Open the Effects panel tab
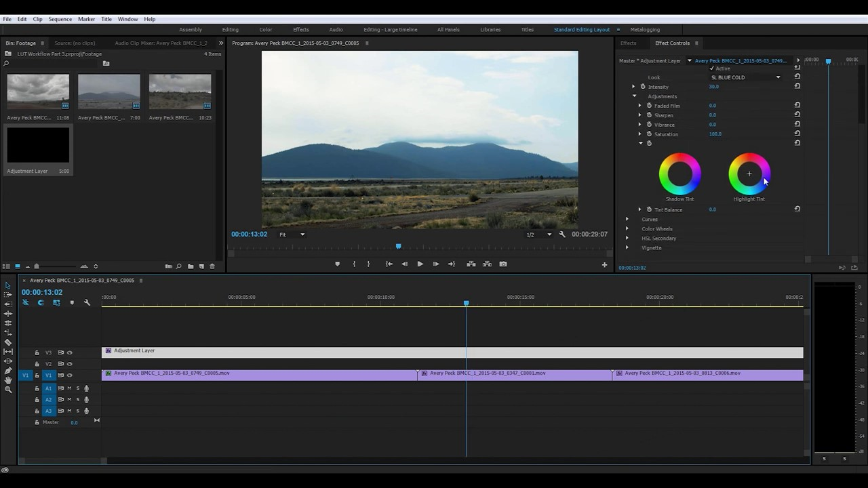 coord(628,43)
